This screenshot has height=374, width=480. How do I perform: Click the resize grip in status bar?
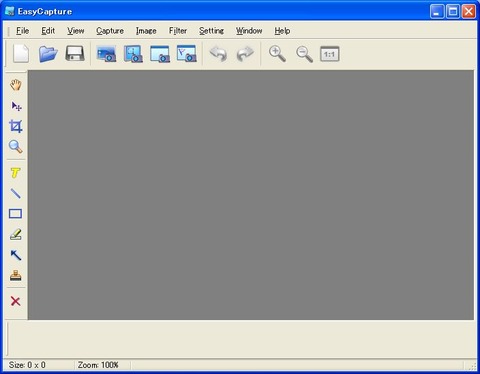[x=473, y=366]
